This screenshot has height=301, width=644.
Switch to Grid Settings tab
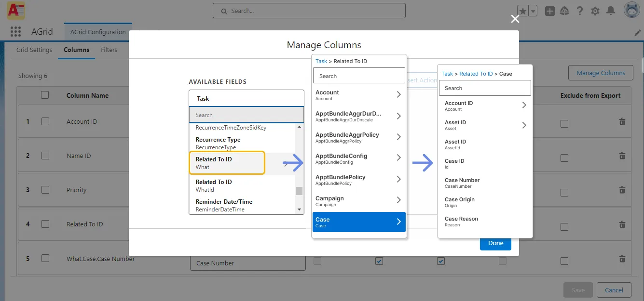point(34,50)
